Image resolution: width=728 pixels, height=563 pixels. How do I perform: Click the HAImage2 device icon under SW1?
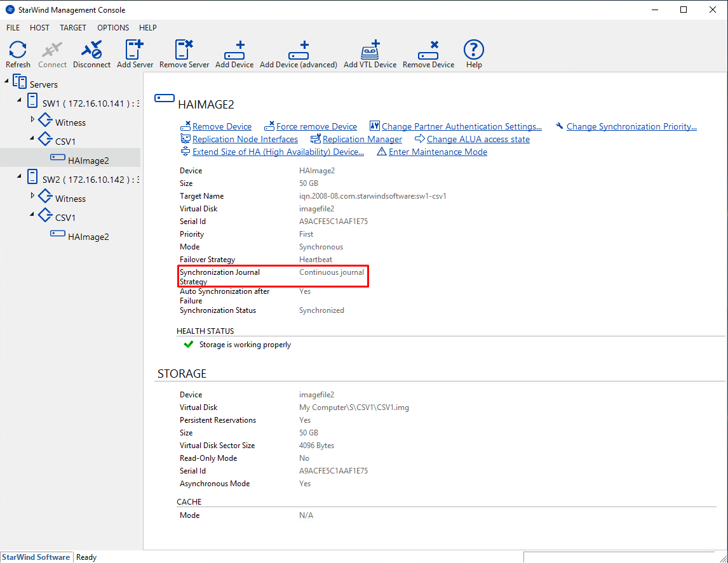[58, 157]
